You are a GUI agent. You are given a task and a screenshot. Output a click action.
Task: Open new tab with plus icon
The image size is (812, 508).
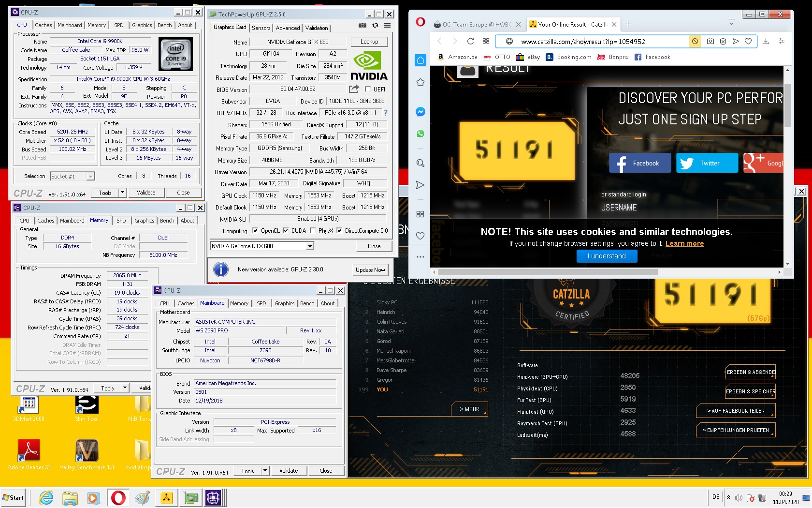[x=628, y=24]
